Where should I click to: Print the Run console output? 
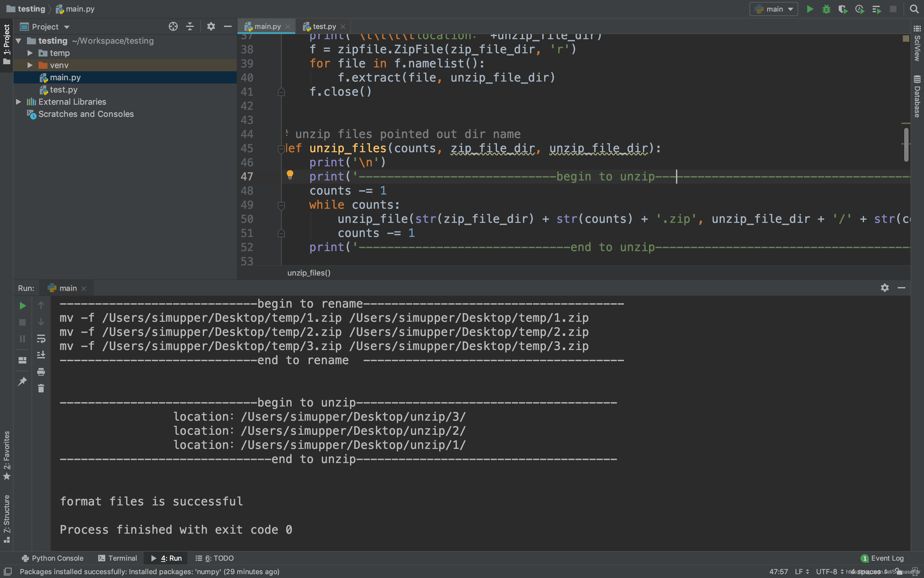click(41, 372)
